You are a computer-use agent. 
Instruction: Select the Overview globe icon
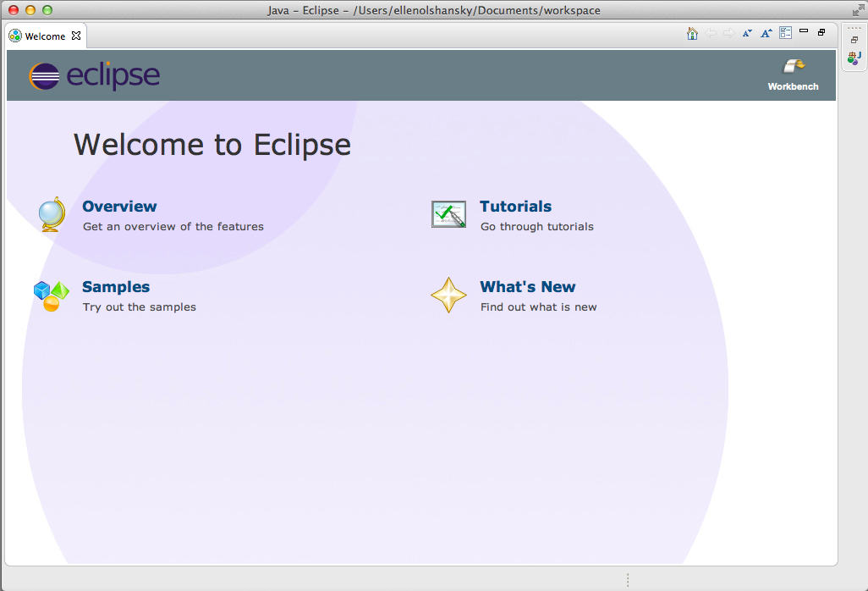coord(51,213)
